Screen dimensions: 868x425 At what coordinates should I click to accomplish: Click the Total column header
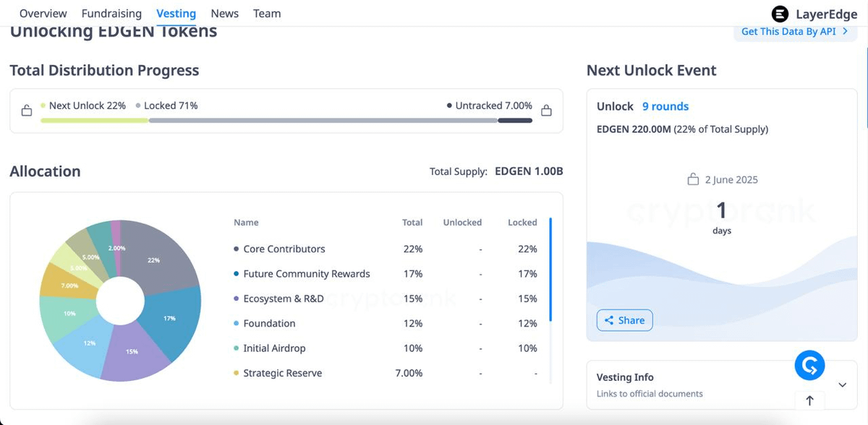coord(412,223)
